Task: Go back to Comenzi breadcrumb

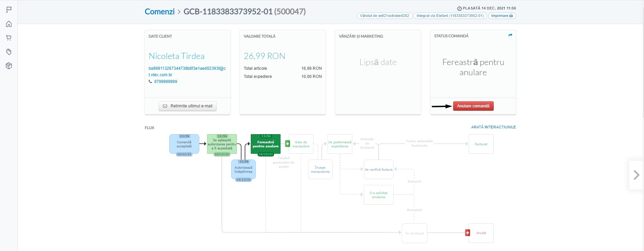Action: pos(159,12)
